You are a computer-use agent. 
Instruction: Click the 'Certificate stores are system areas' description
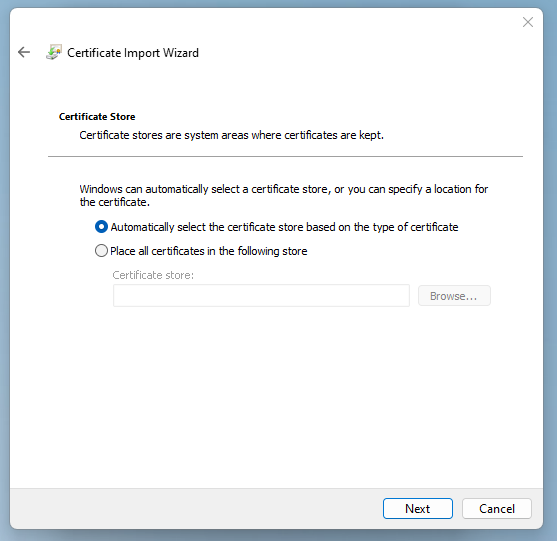click(x=232, y=135)
